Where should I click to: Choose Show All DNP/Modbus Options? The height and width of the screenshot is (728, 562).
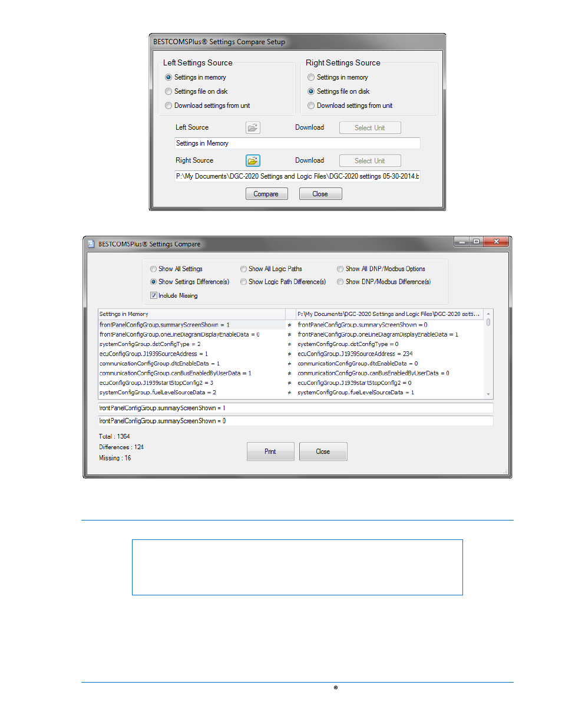[x=340, y=269]
